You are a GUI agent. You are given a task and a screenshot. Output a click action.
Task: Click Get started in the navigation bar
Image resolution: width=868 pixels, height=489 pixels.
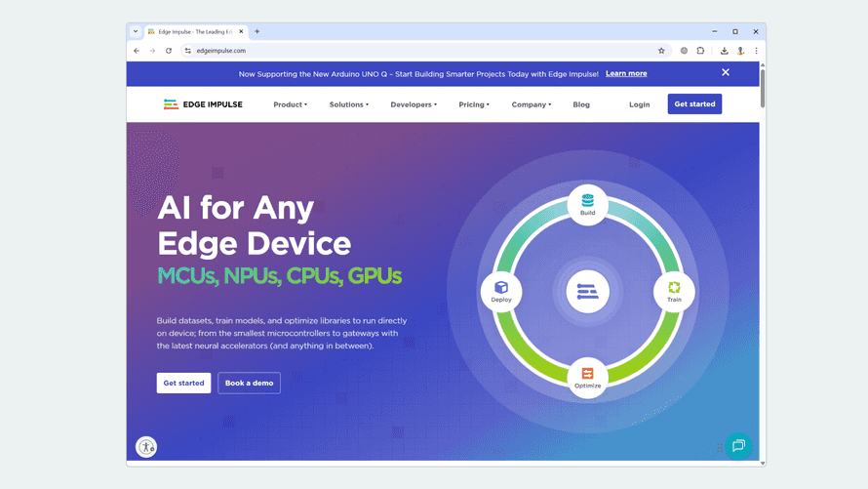694,104
